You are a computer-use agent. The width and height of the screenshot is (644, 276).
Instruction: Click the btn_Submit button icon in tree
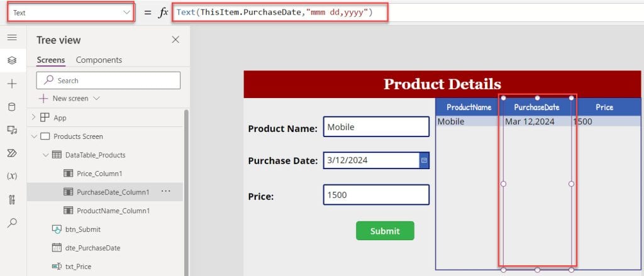[x=57, y=229]
